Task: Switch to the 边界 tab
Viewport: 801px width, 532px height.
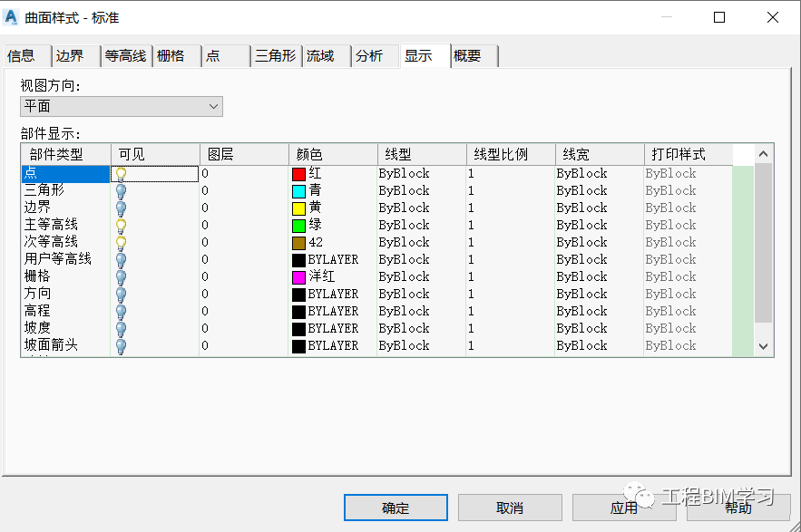Action: 75,55
